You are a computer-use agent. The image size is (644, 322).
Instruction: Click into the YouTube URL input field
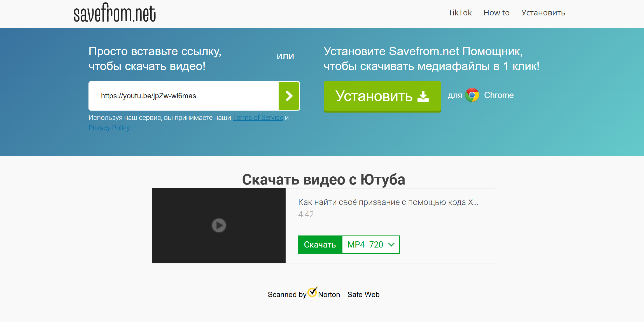tap(183, 96)
